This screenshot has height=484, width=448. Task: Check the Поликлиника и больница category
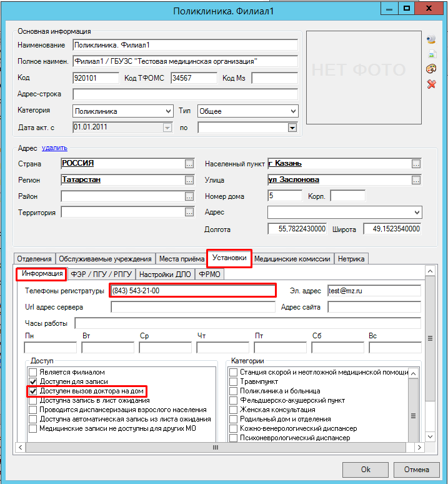click(234, 391)
